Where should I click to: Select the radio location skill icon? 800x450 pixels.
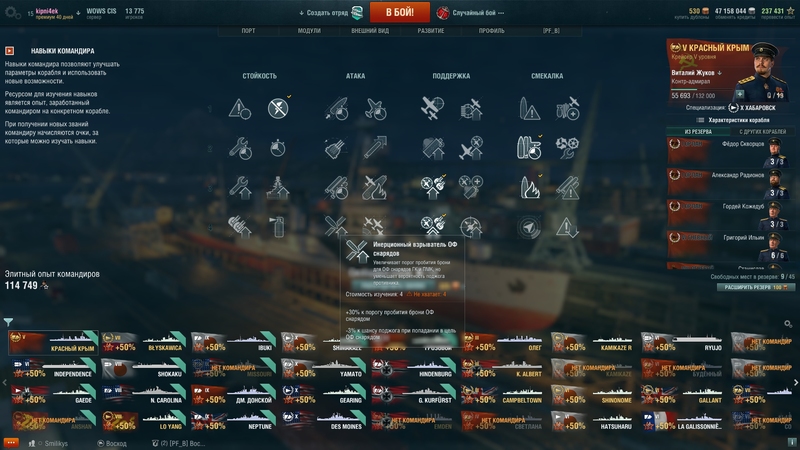(530, 227)
